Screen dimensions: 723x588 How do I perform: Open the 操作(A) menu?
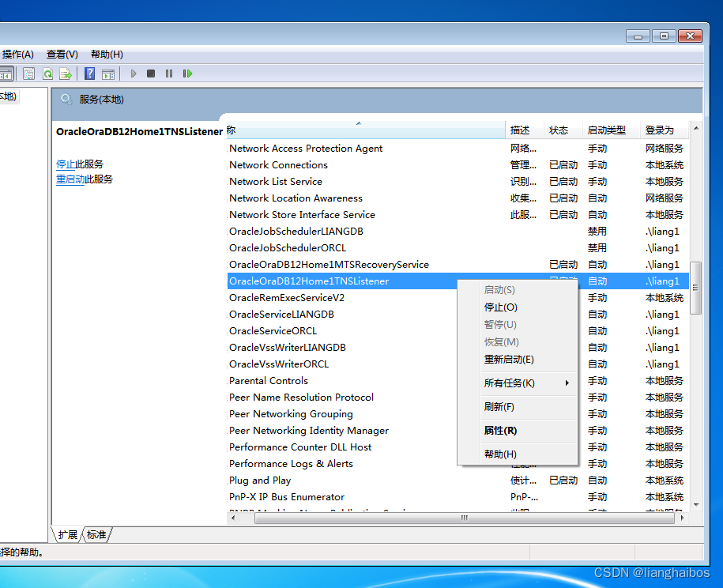pyautogui.click(x=17, y=55)
